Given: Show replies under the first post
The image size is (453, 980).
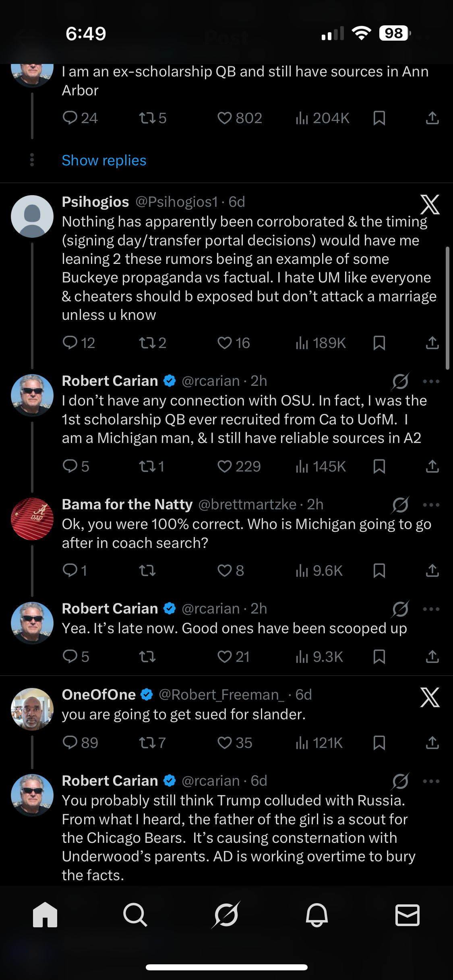Looking at the screenshot, I should [104, 161].
